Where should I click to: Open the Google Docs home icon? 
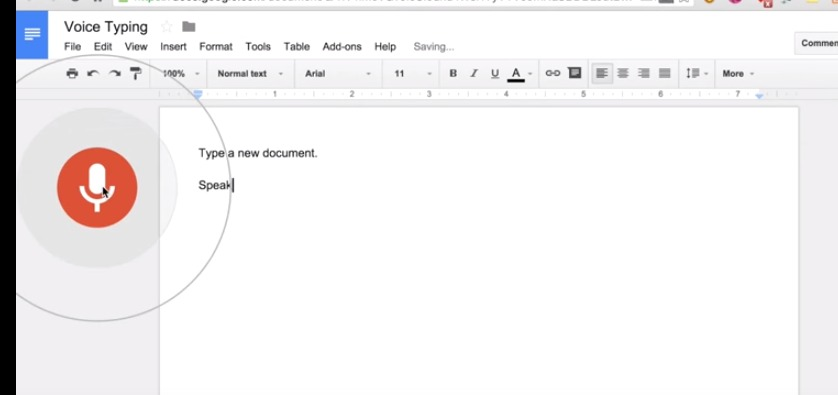(x=32, y=35)
